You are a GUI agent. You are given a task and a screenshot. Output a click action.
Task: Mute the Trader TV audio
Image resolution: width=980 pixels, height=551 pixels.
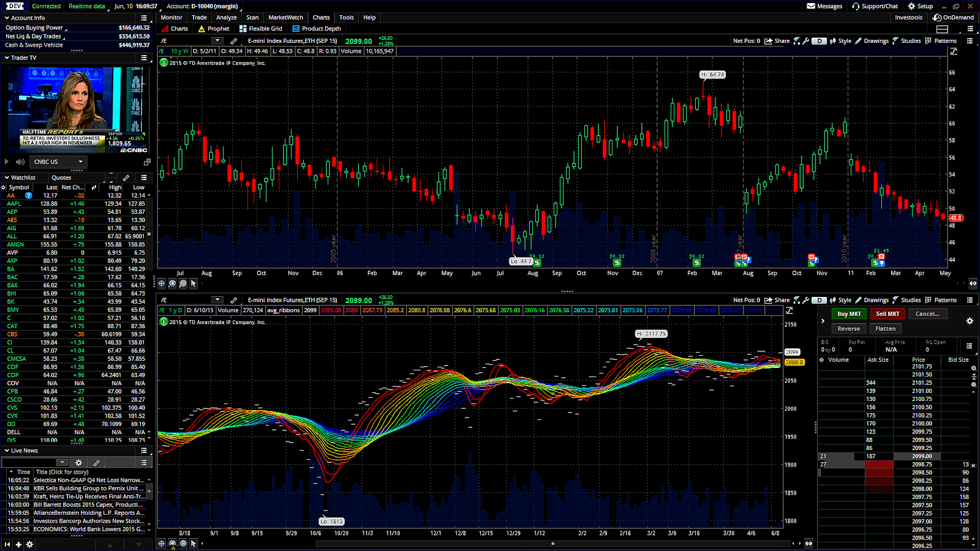coord(20,162)
